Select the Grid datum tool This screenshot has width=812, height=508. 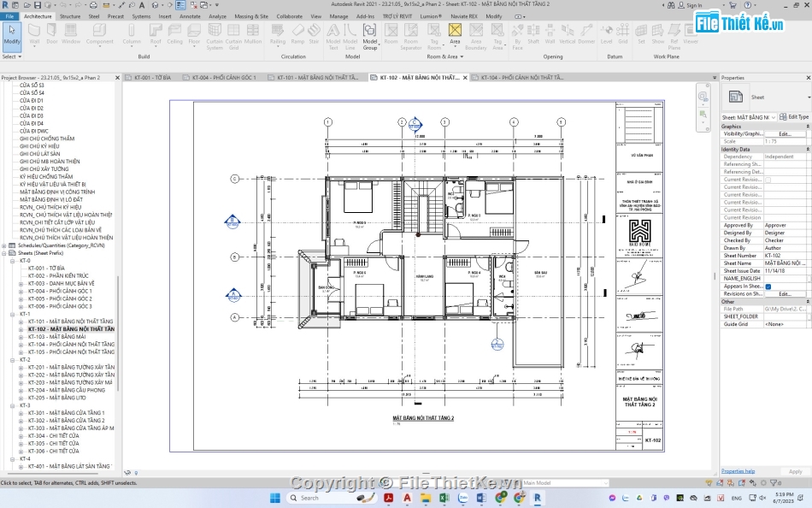point(623,35)
